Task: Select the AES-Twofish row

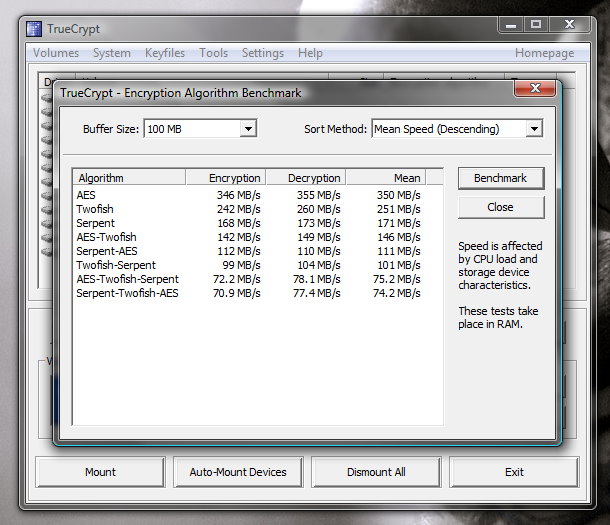Action: (258, 237)
